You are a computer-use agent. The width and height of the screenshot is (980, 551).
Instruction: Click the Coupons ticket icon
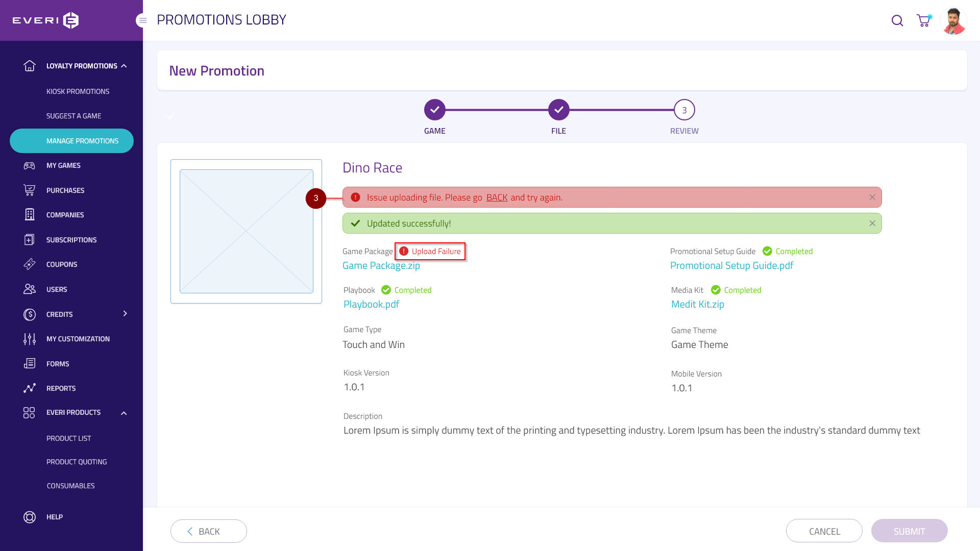(30, 264)
